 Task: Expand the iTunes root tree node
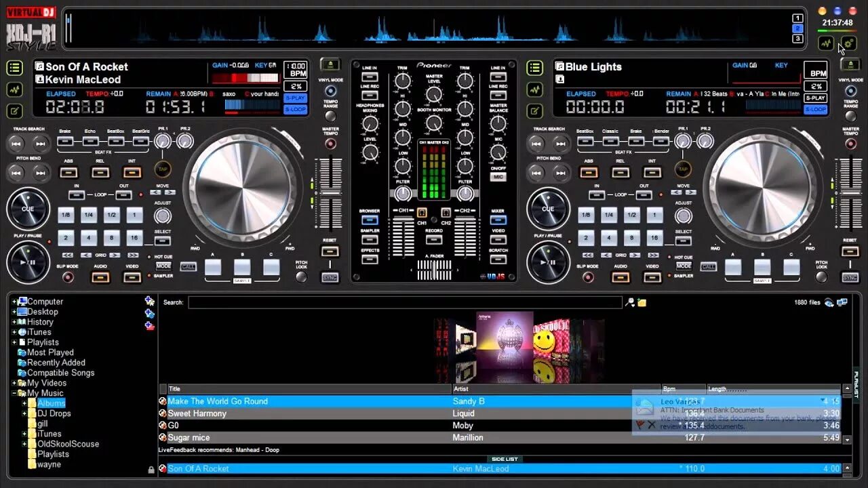[14, 332]
